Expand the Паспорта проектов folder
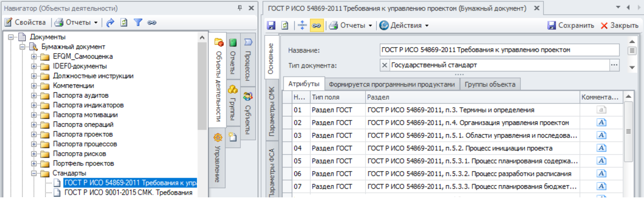This screenshot has width=644, height=201. (x=34, y=134)
